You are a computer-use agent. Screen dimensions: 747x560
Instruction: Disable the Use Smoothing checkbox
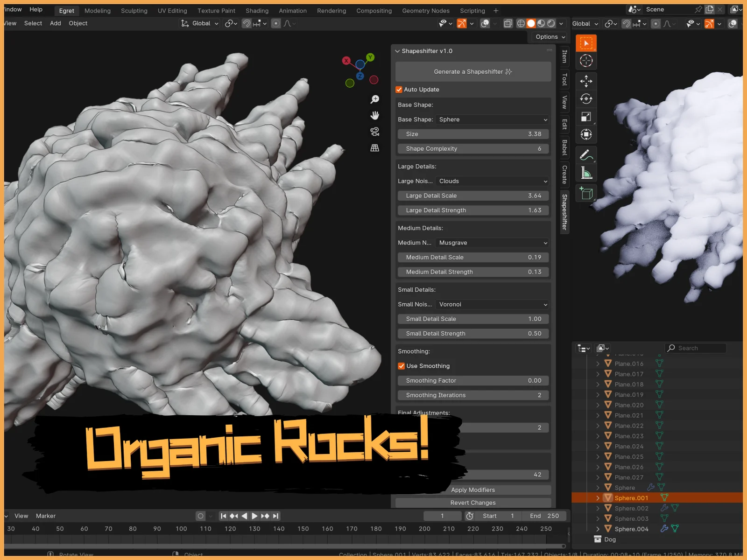(402, 366)
